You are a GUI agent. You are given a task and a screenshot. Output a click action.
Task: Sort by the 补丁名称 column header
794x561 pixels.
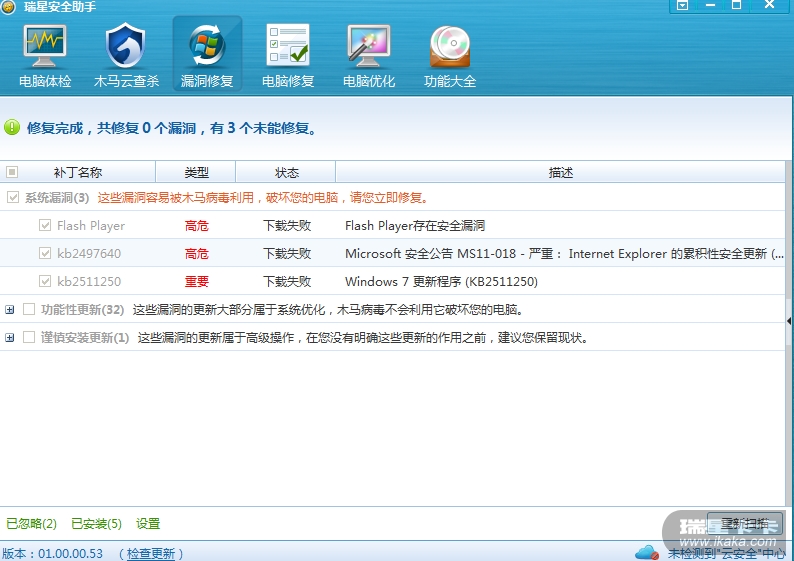pos(78,172)
